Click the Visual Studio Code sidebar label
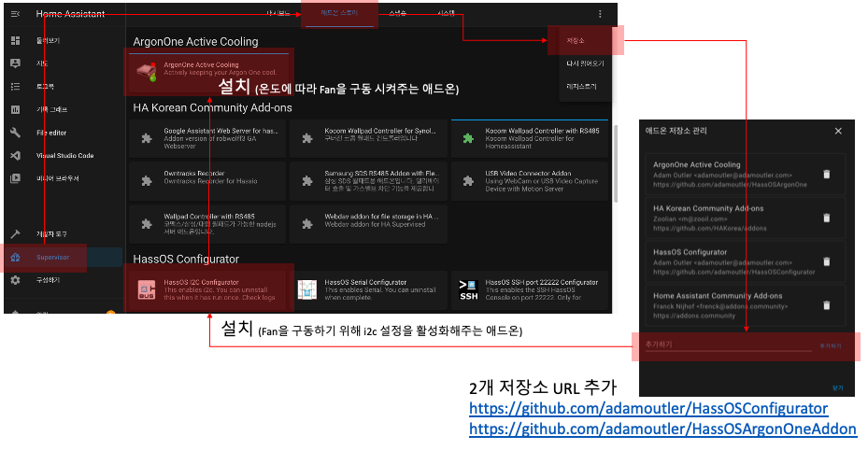This screenshot has width=868, height=450. click(x=64, y=155)
